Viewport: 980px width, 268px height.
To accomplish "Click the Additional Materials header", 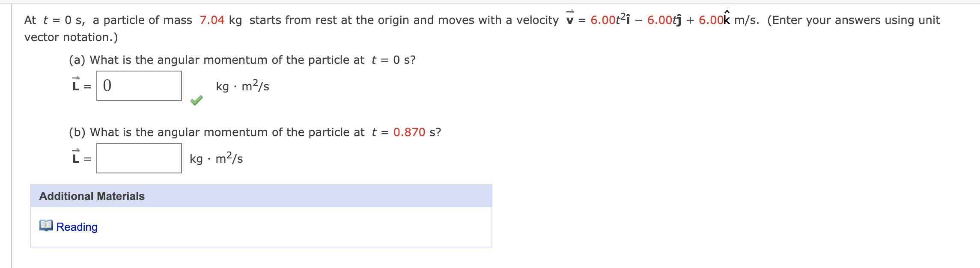I will click(92, 196).
